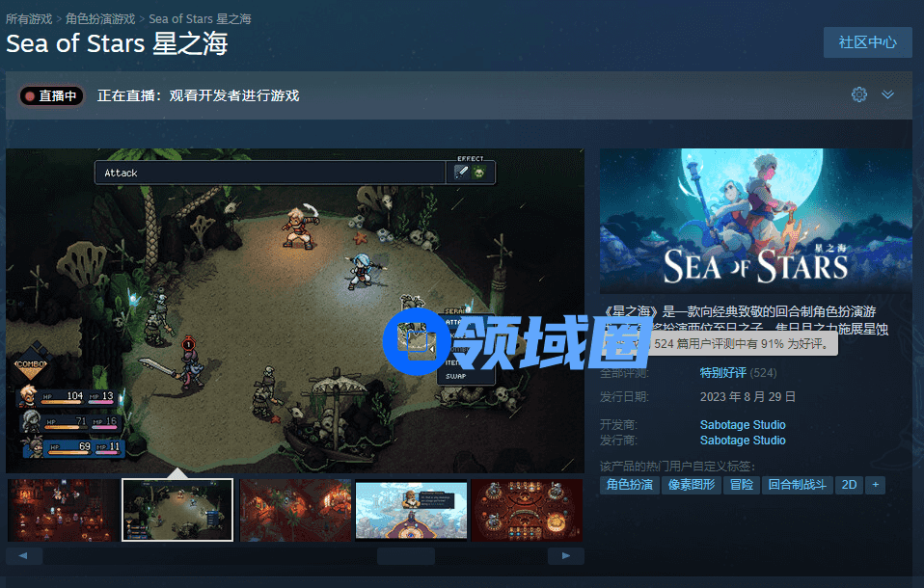Go to 所有游戏 breadcrumb link
924x588 pixels.
pos(29,19)
